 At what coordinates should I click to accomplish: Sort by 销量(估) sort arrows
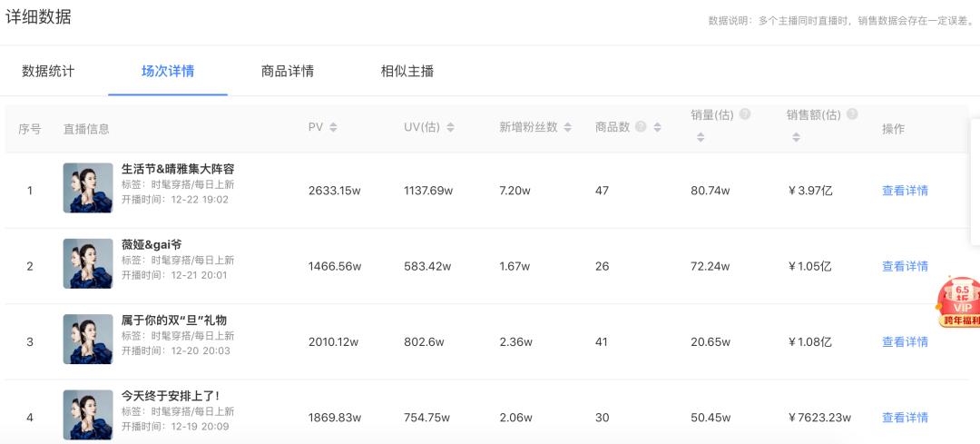tap(700, 138)
